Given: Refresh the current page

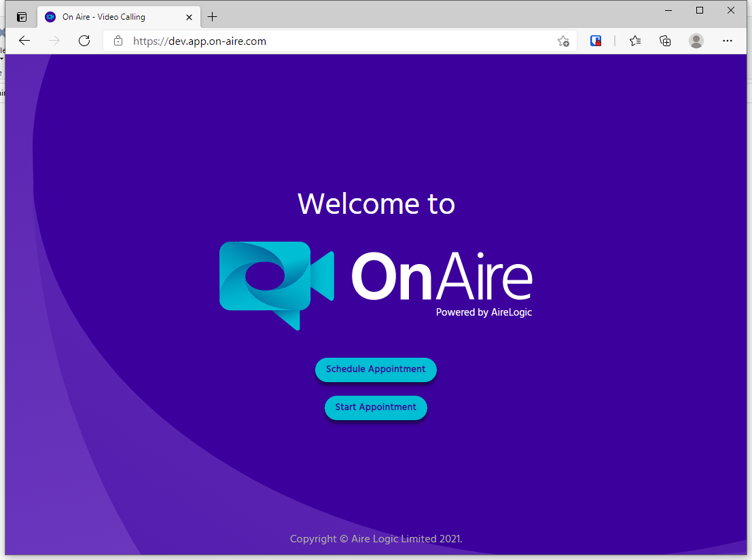Looking at the screenshot, I should 84,41.
